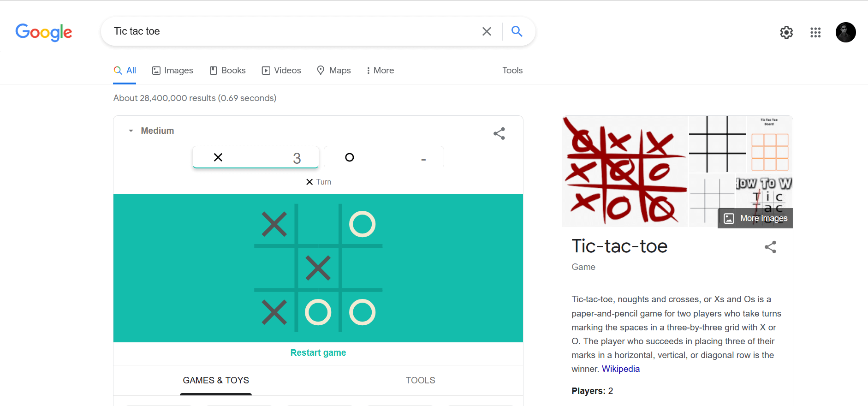
Task: Select the X player score box
Action: [x=256, y=157]
